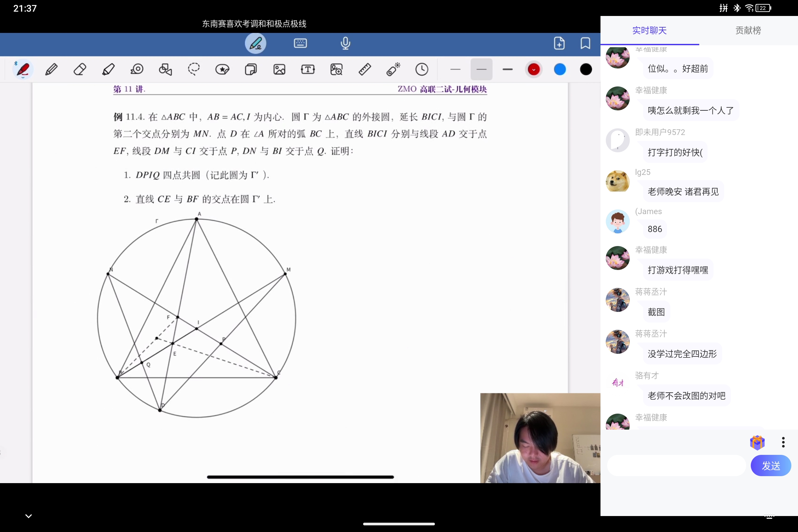The image size is (798, 532).
Task: Open the lesson title 东南赛喜欢考调和和极点极线
Action: pos(254,24)
